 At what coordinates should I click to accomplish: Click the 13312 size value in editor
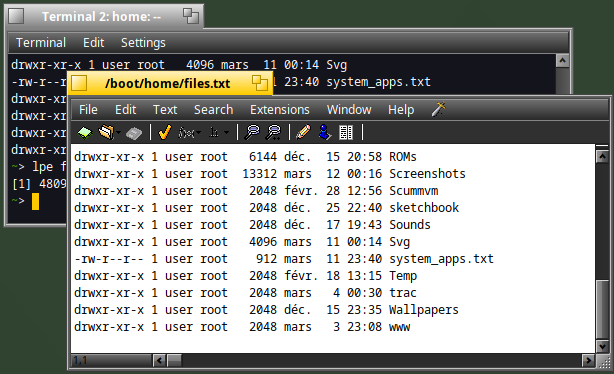(x=259, y=174)
